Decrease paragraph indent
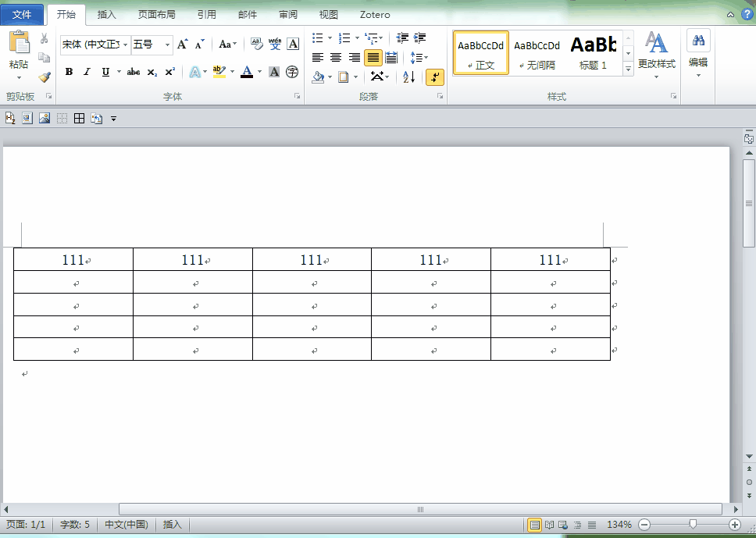The width and height of the screenshot is (756, 538). [402, 37]
